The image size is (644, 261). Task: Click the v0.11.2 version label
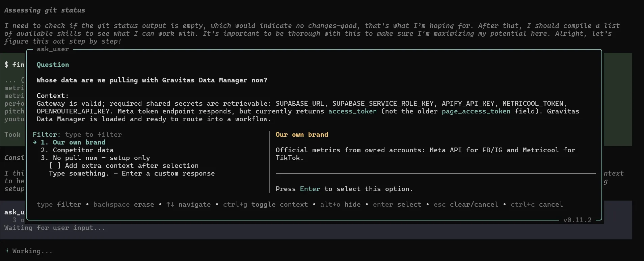point(577,220)
